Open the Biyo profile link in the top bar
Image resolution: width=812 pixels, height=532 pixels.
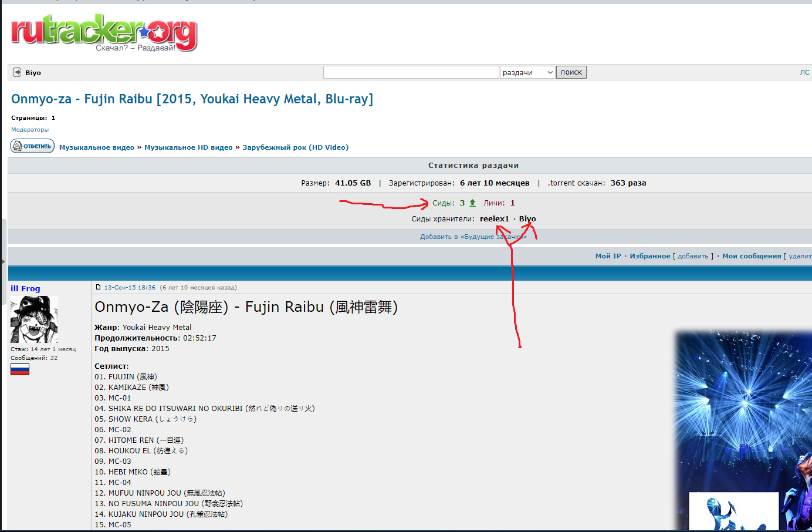pyautogui.click(x=33, y=73)
